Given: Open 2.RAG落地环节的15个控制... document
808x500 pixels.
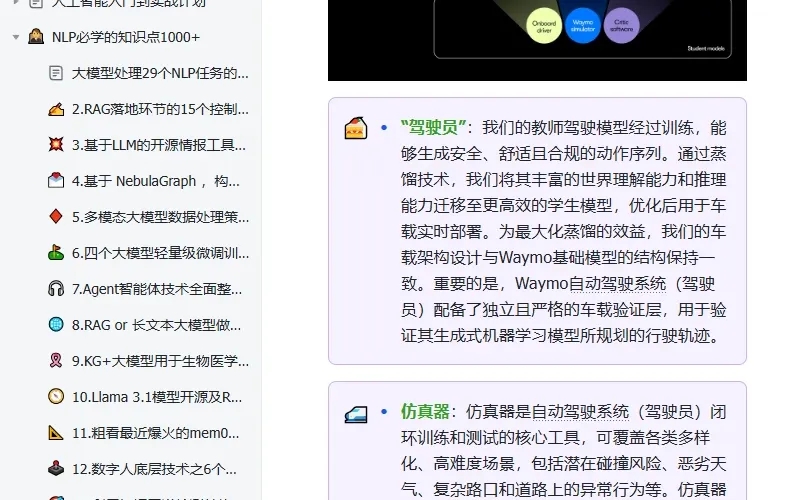Looking at the screenshot, I should [x=160, y=109].
